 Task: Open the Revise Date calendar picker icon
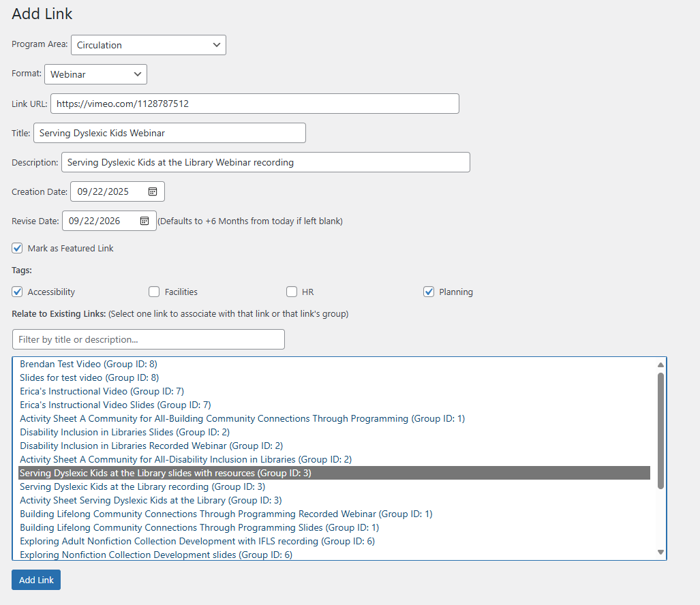point(144,221)
